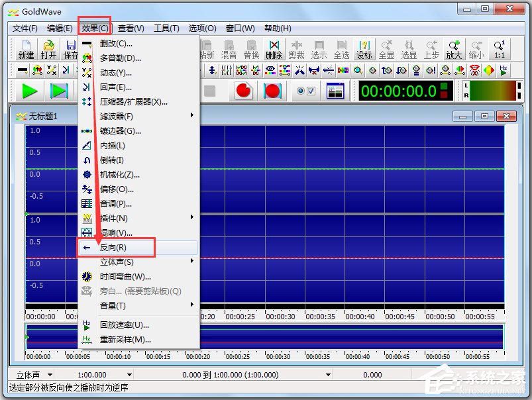532x400 pixels.
Task: Choose 回放速率(U)... menu entry
Action: (138, 325)
